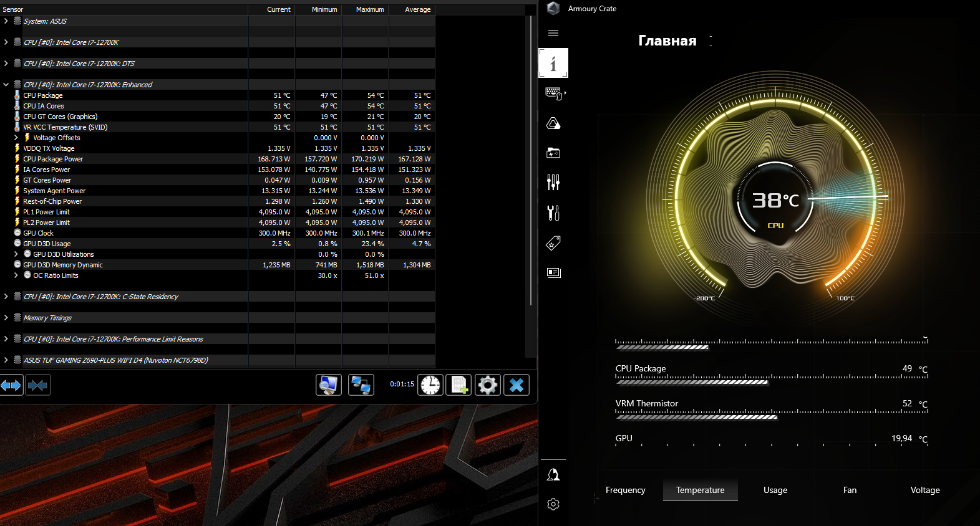Select the GPU D3D Usage row
The image size is (980, 526).
[218, 244]
